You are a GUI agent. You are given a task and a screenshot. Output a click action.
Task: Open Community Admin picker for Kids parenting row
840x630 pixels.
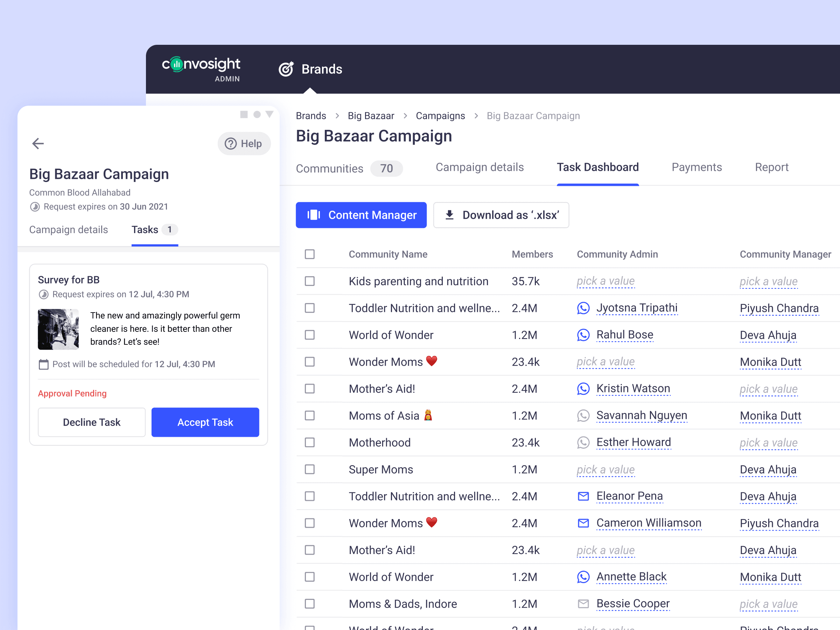pos(605,281)
